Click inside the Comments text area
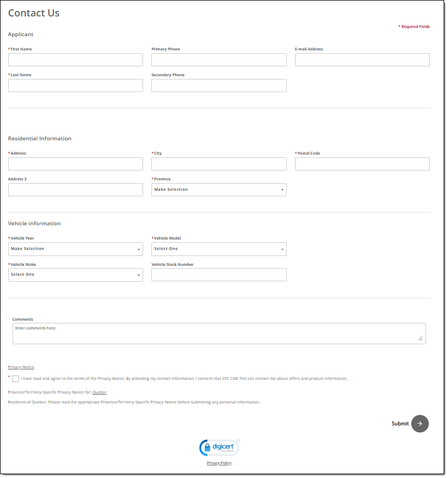The image size is (448, 478). (219, 334)
